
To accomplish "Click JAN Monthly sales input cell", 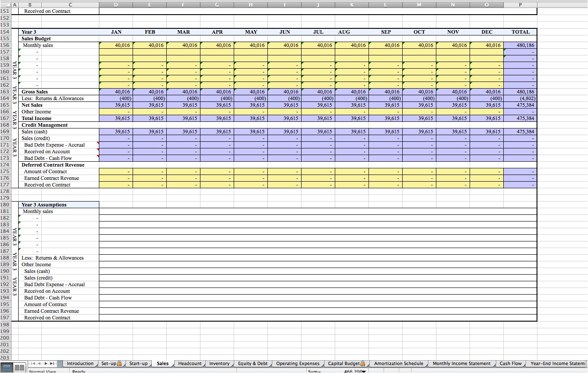I will pyautogui.click(x=116, y=45).
